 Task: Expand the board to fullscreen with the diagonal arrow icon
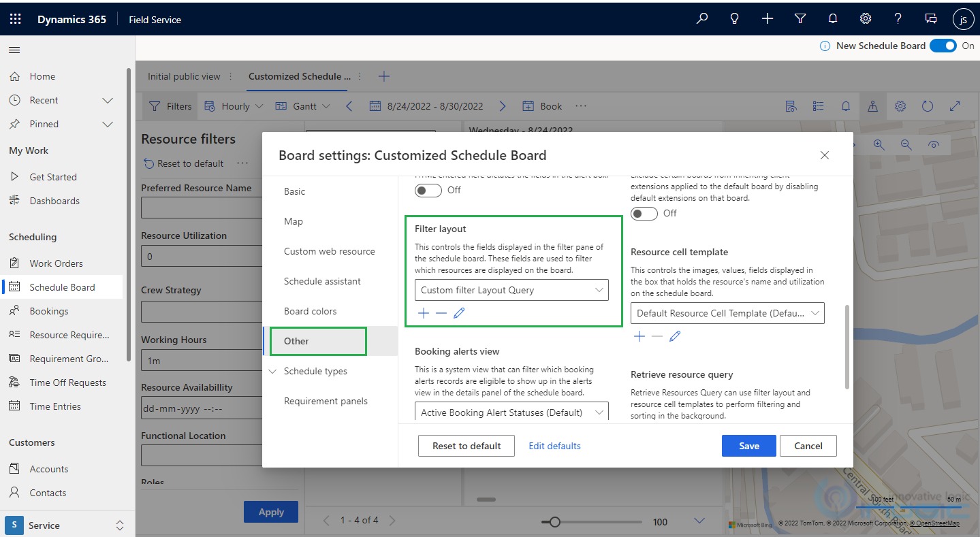(x=955, y=106)
